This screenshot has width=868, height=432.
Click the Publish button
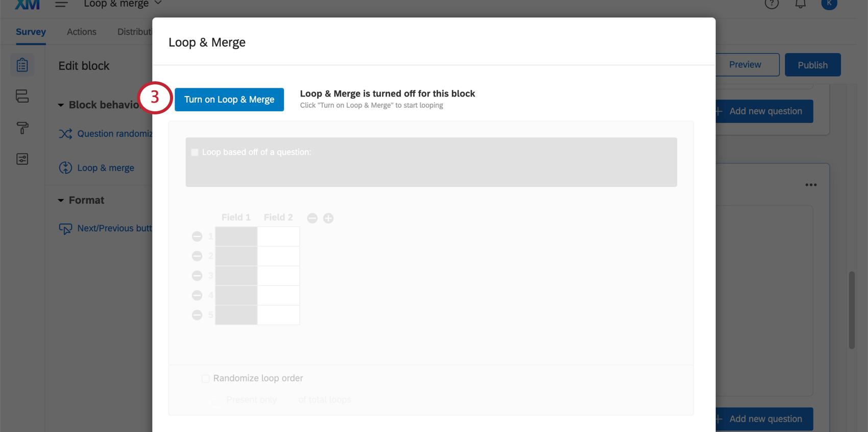812,65
